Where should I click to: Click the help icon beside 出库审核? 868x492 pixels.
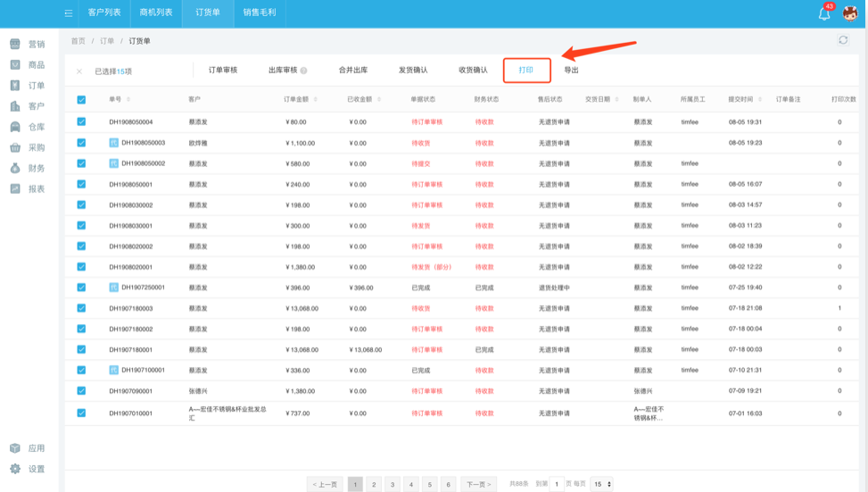tap(304, 71)
